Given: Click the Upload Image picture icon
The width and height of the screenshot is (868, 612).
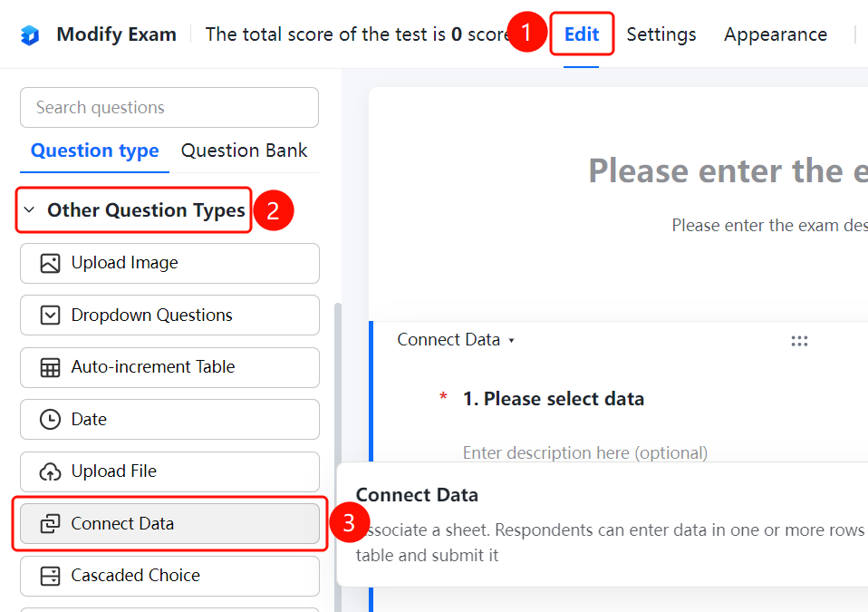Looking at the screenshot, I should [x=50, y=263].
